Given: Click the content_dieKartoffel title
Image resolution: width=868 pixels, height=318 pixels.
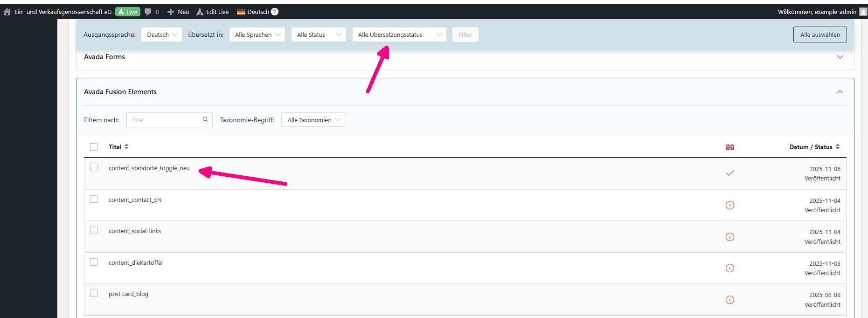Looking at the screenshot, I should pyautogui.click(x=136, y=263).
